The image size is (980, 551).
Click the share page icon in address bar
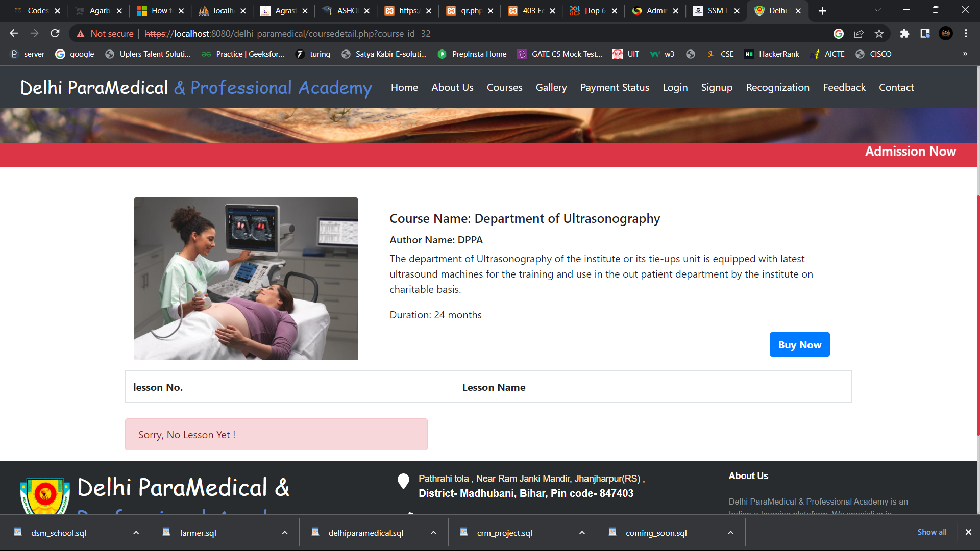(859, 33)
